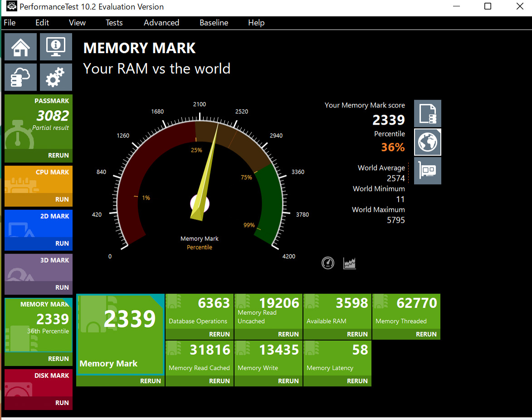Image resolution: width=532 pixels, height=420 pixels.
Task: Select the large Memory Mark 2339 tile
Action: (x=121, y=335)
